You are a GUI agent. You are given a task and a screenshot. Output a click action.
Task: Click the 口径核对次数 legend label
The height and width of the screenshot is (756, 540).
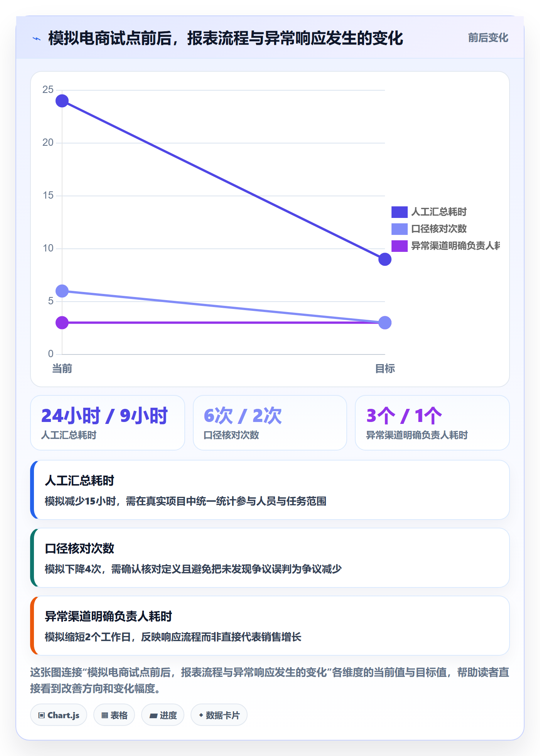coord(439,229)
